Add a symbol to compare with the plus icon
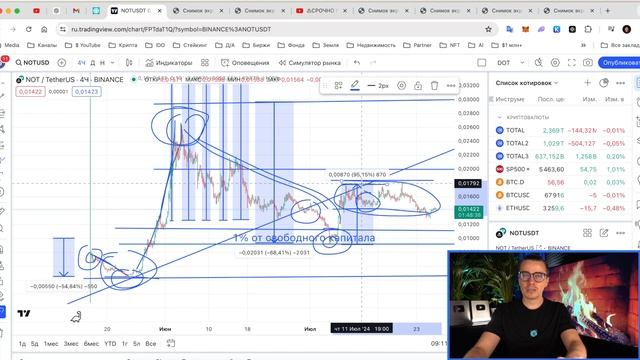The image size is (640, 360). pyautogui.click(x=62, y=62)
